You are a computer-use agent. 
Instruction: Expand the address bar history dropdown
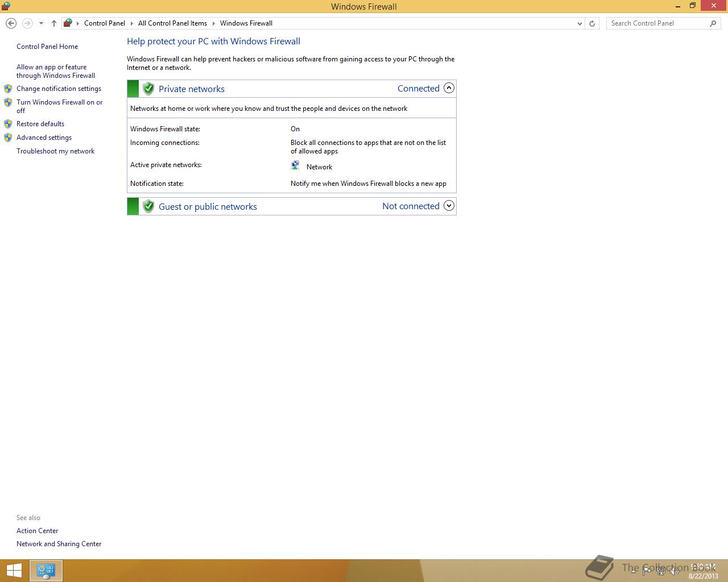point(580,23)
